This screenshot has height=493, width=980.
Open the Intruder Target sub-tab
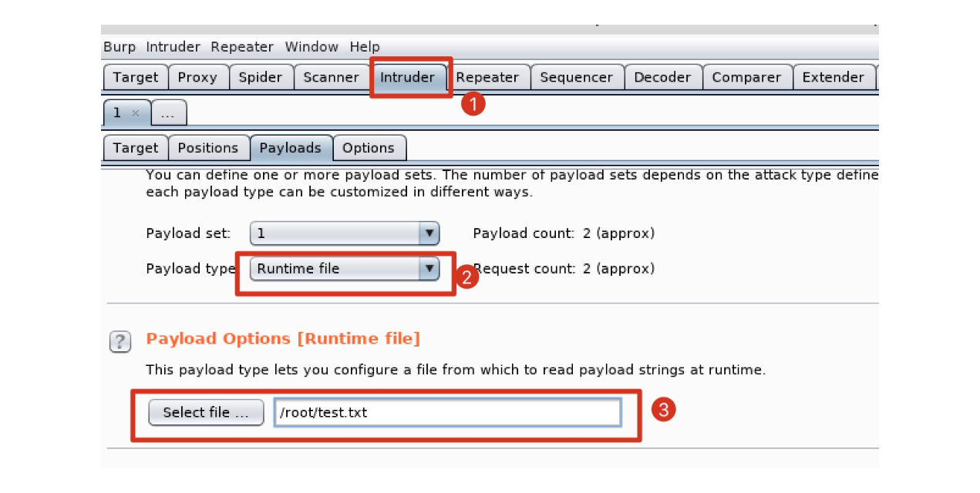(136, 148)
